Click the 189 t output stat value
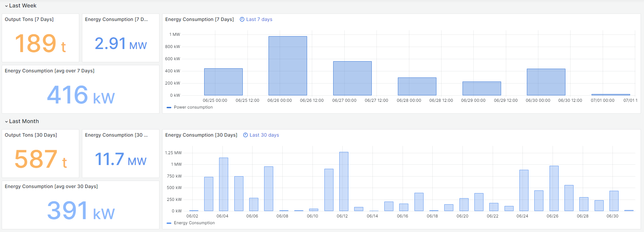This screenshot has width=644, height=232. point(40,44)
